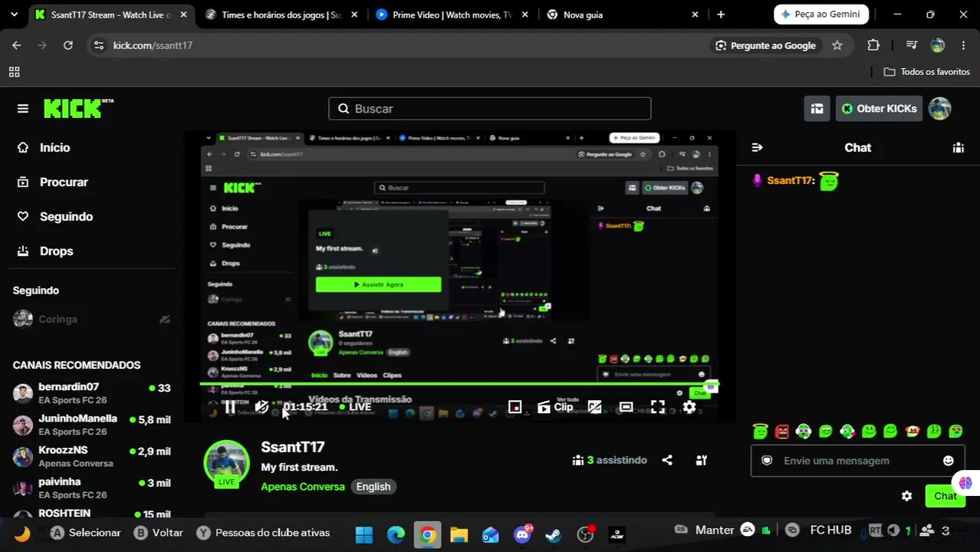980x552 pixels.
Task: Click the KICK logo
Action: click(78, 109)
